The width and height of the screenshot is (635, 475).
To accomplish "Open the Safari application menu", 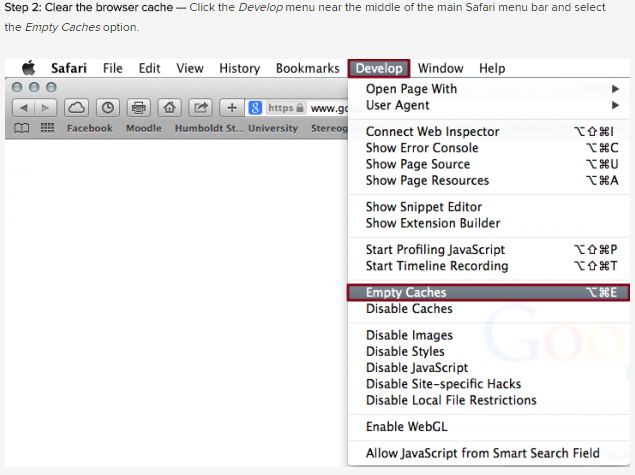I will 69,68.
